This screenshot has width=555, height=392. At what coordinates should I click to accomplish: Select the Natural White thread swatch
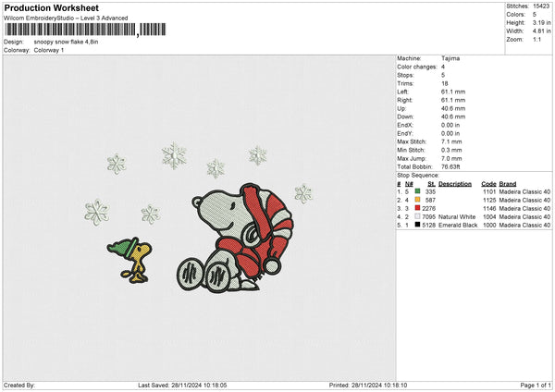[418, 216]
